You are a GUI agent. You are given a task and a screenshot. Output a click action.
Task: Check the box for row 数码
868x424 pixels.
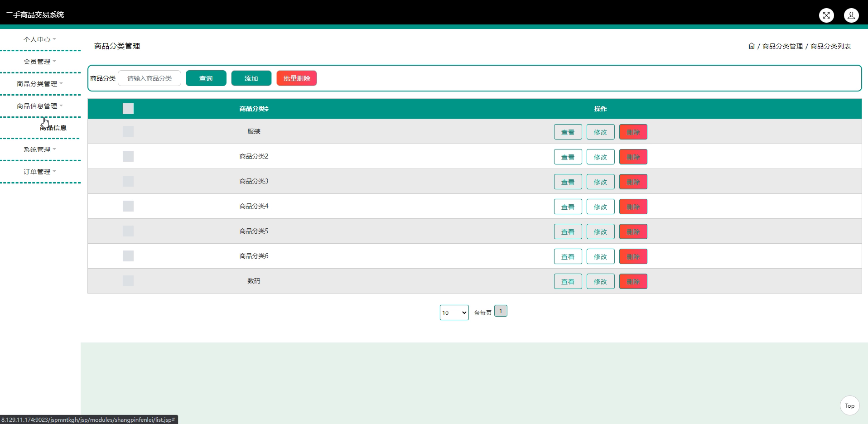[128, 281]
